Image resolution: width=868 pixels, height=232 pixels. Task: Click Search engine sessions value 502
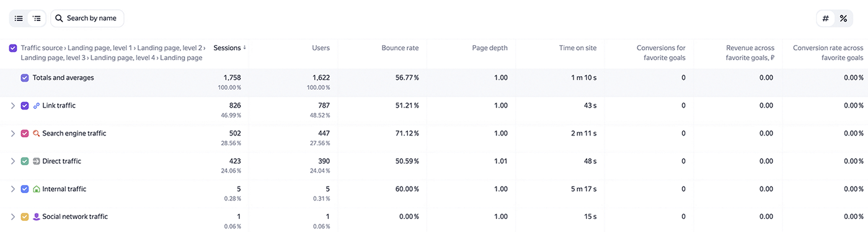[235, 134]
